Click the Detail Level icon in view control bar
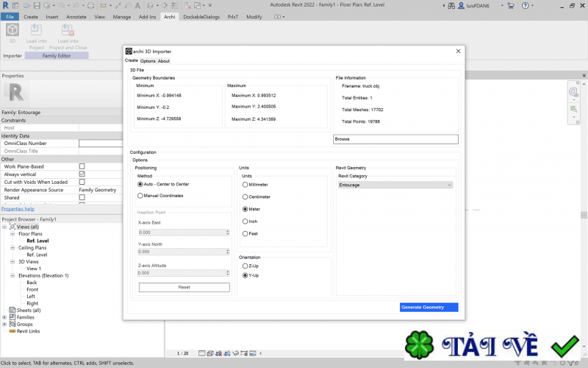This screenshot has height=368, width=588. [201, 353]
